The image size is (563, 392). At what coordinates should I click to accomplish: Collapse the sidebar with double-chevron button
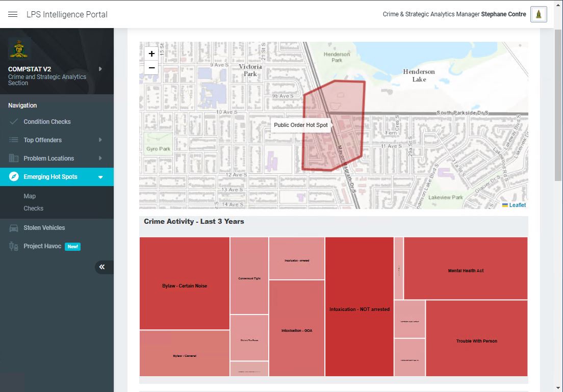tap(102, 267)
